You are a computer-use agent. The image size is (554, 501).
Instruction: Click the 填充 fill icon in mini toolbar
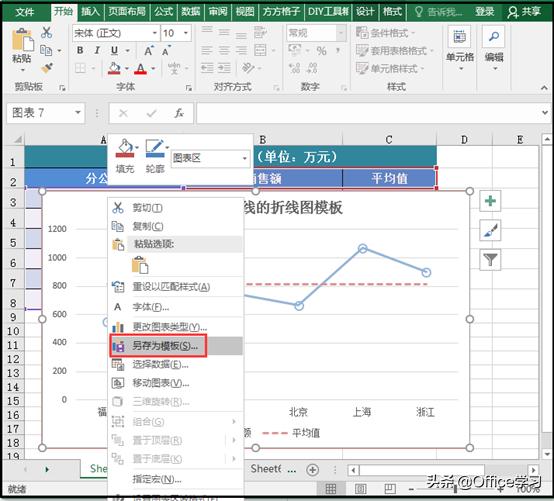click(x=125, y=148)
